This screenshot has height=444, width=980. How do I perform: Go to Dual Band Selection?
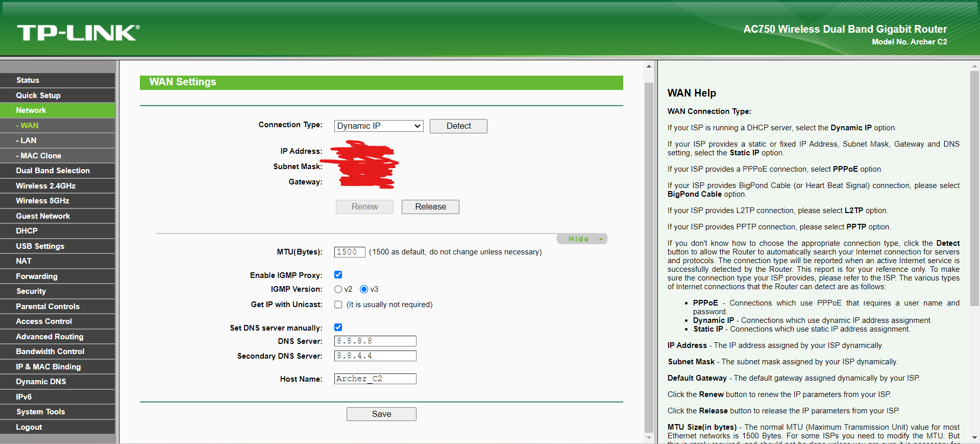(58, 171)
